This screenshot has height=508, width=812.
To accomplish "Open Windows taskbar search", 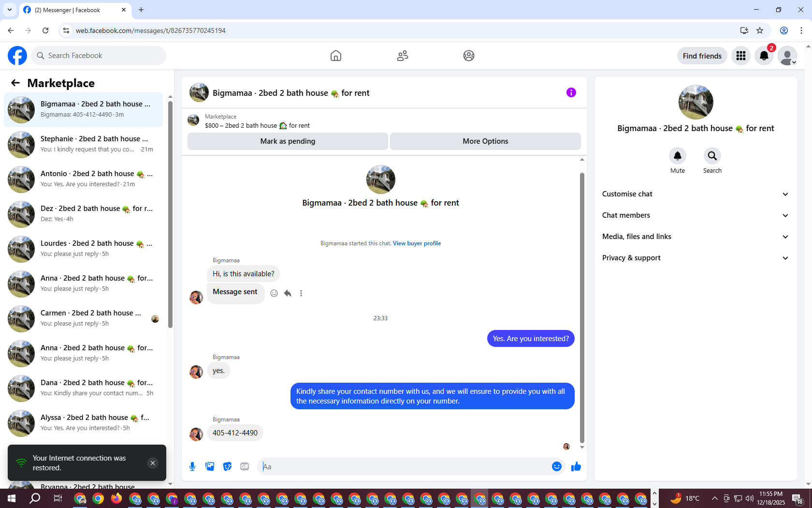I will click(35, 498).
